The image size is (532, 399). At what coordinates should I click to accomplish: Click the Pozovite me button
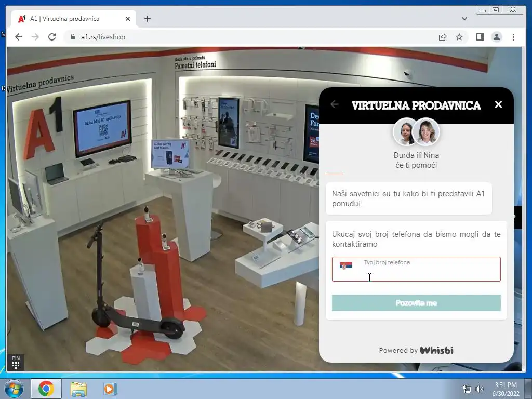[416, 303]
